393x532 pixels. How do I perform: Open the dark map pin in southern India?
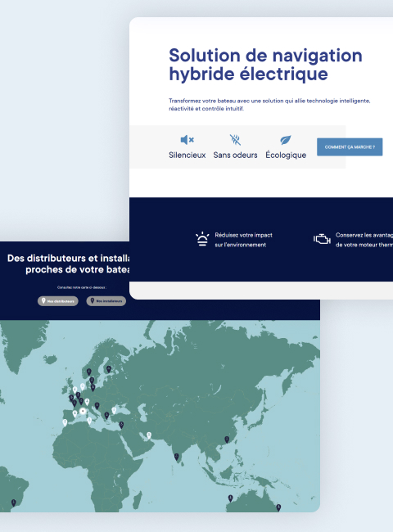tap(177, 457)
